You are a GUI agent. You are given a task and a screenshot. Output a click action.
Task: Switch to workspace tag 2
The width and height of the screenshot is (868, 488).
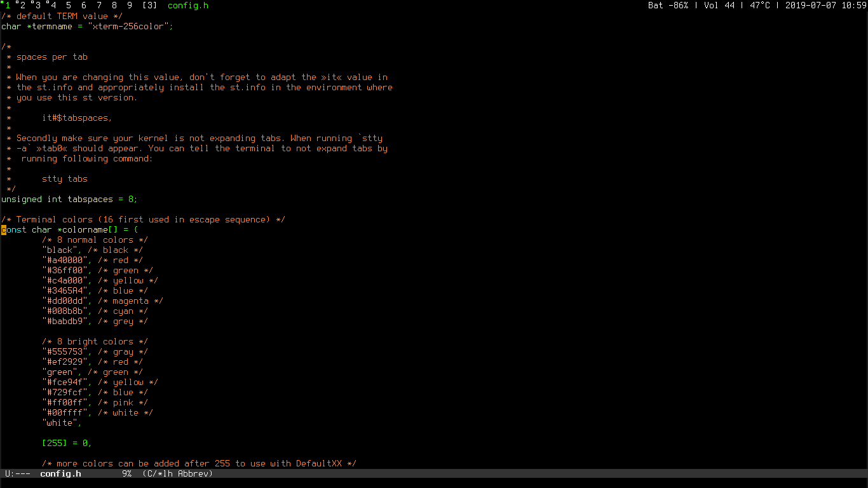[22, 6]
